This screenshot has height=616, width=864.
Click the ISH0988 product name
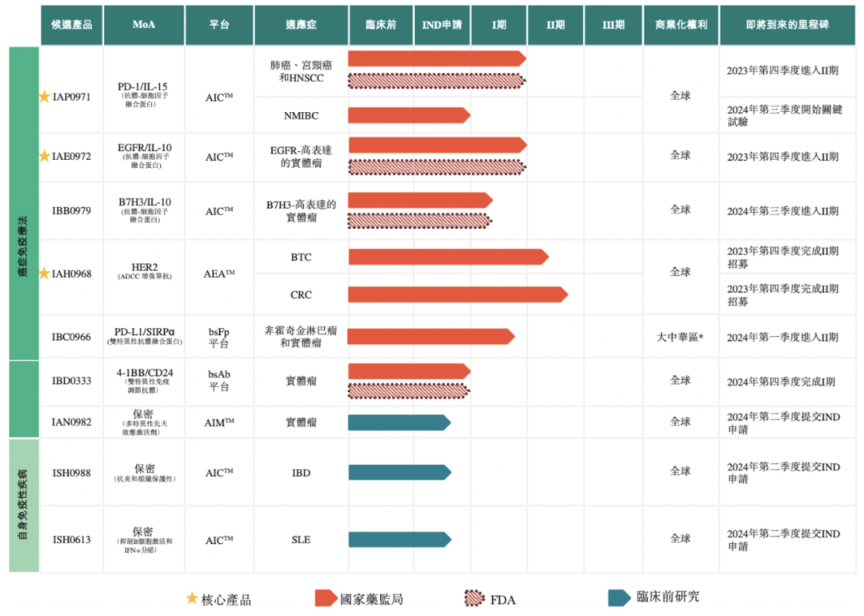pos(72,473)
